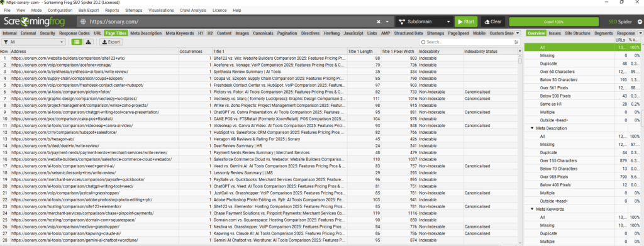
Task: Switch to the Internal tab
Action: (9, 33)
